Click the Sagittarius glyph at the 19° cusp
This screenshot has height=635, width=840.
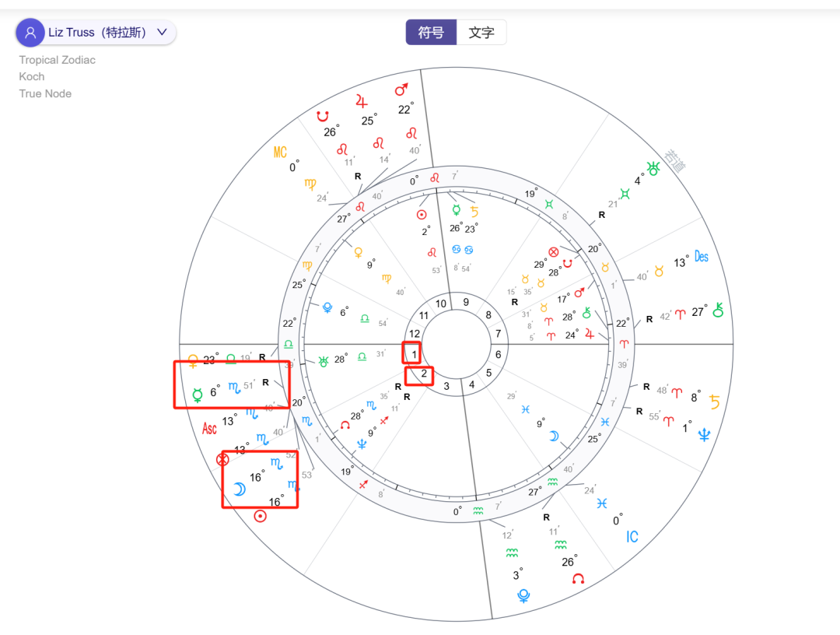pos(363,485)
